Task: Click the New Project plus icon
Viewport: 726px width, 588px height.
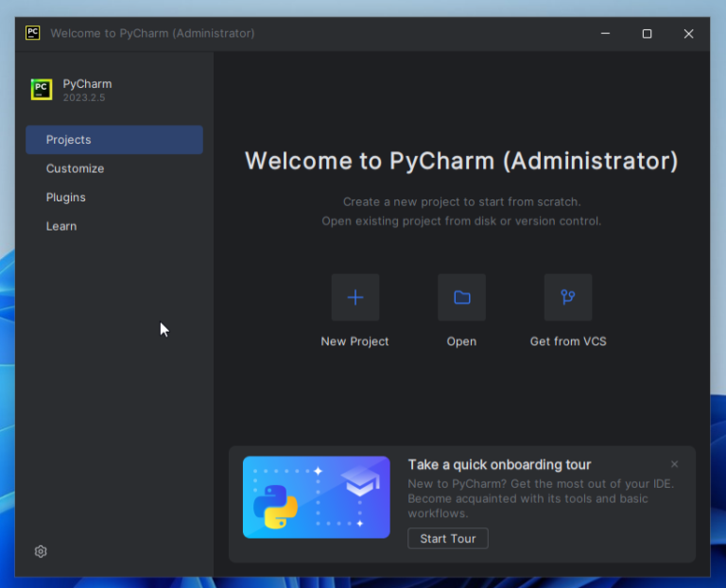Action: point(355,297)
